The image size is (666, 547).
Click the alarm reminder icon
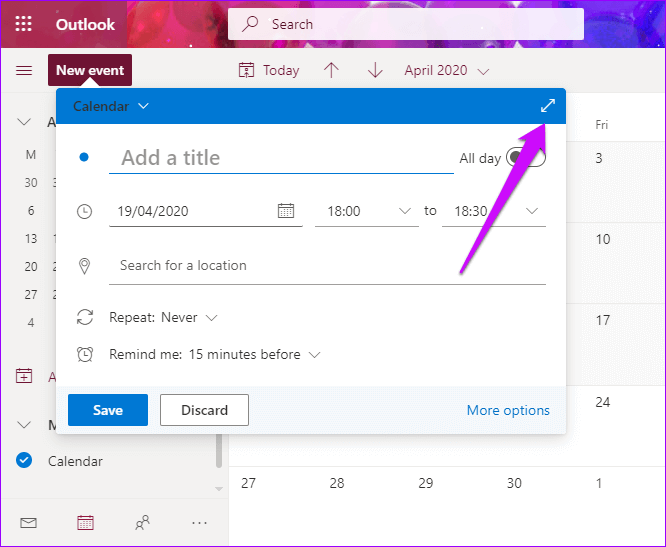point(85,354)
